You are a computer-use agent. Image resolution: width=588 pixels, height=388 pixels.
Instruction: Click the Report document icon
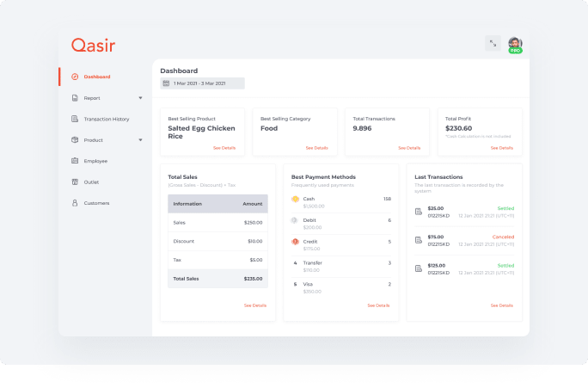pos(75,98)
